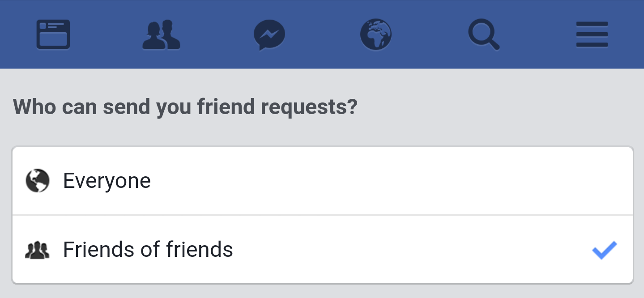Open the Friend Requests icon

(161, 34)
